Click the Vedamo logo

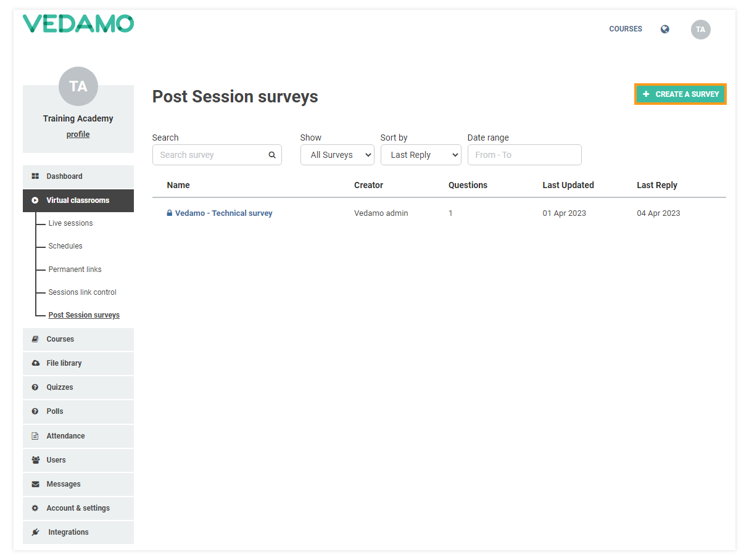[78, 24]
